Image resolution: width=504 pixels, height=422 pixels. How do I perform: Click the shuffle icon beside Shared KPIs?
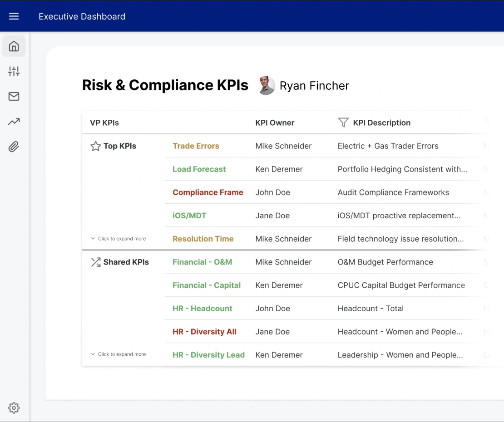tap(95, 262)
